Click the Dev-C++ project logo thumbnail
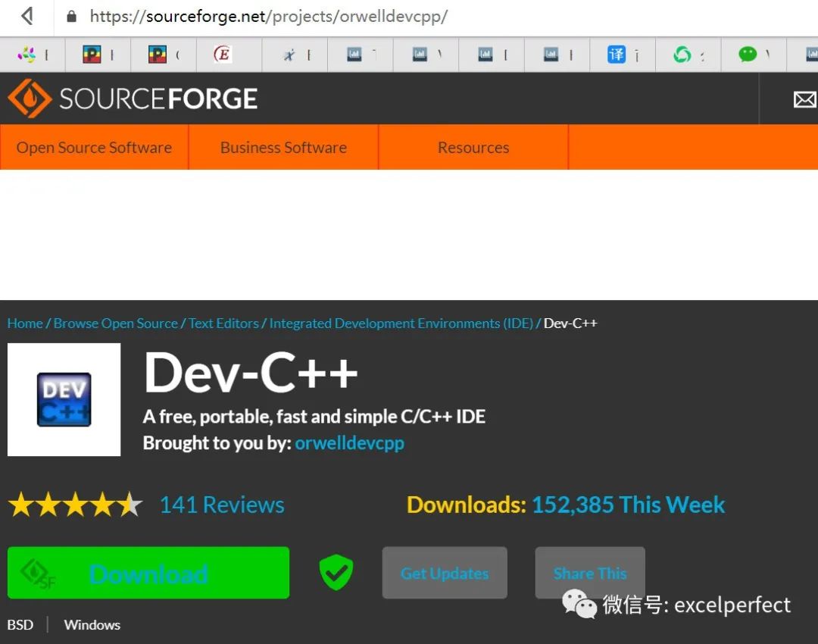The height and width of the screenshot is (644, 818). coord(64,399)
